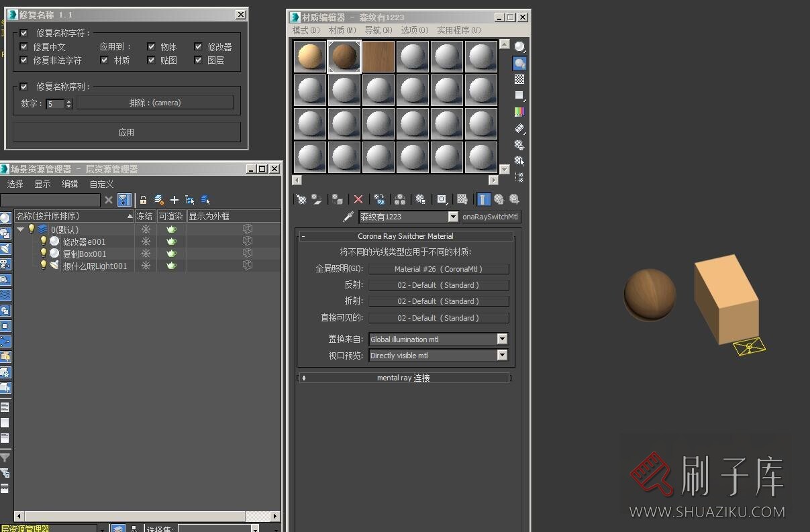This screenshot has width=810, height=532.
Task: Click the lock icon in scene explorer toolbar
Action: (143, 200)
